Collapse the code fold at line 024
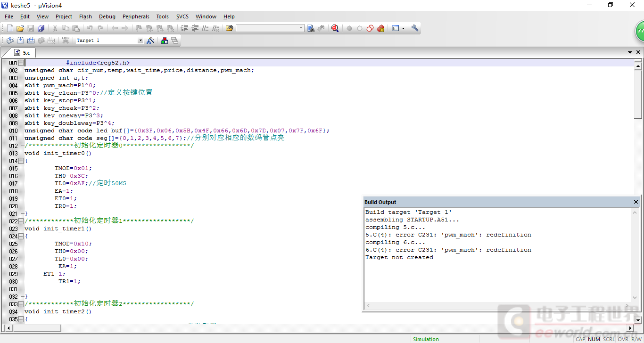This screenshot has height=343, width=644. pos(21,236)
